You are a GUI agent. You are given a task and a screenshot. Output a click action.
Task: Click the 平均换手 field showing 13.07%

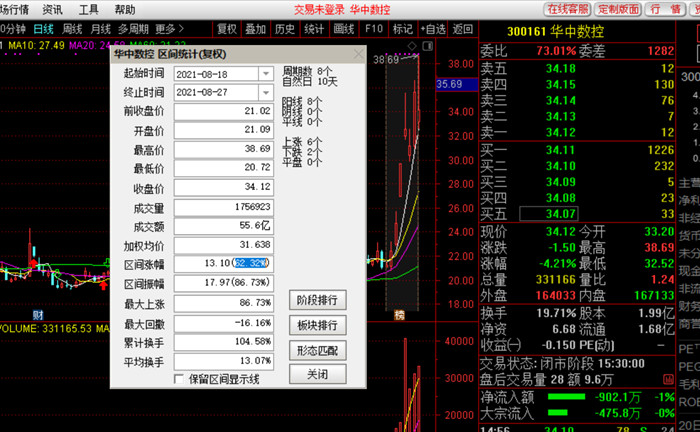click(x=224, y=361)
